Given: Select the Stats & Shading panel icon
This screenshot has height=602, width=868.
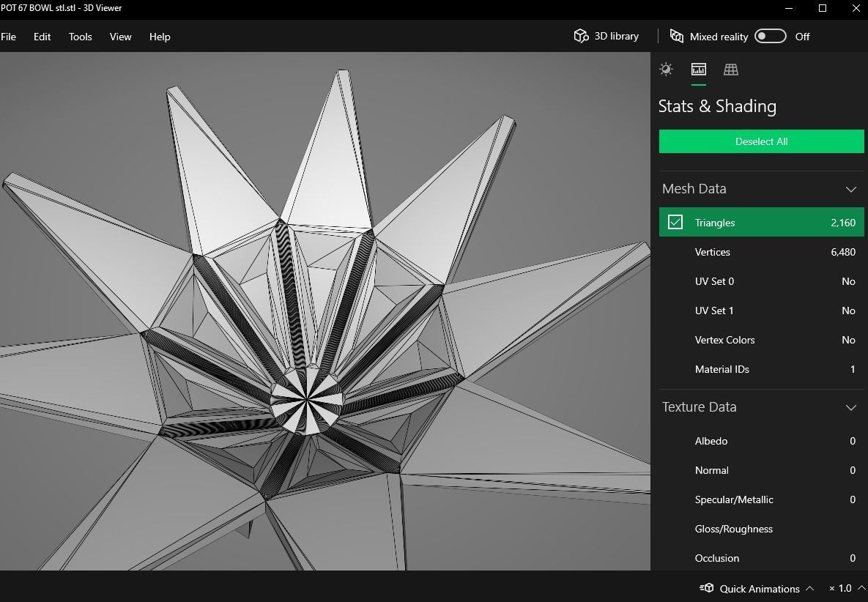Looking at the screenshot, I should [699, 69].
